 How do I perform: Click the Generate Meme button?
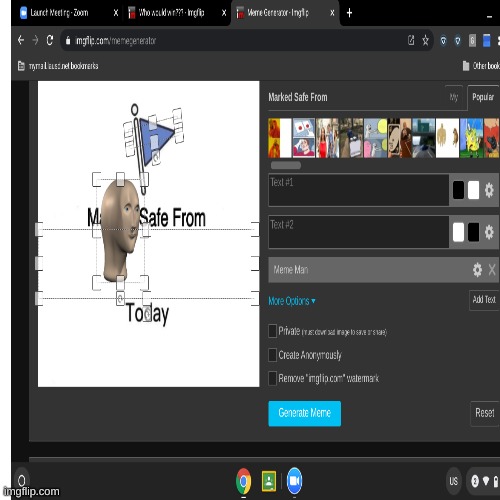[304, 413]
